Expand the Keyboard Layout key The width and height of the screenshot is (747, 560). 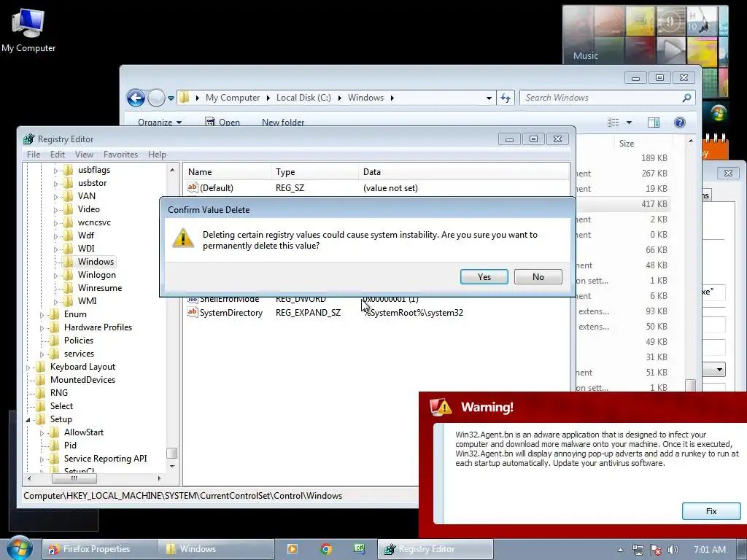tap(28, 367)
